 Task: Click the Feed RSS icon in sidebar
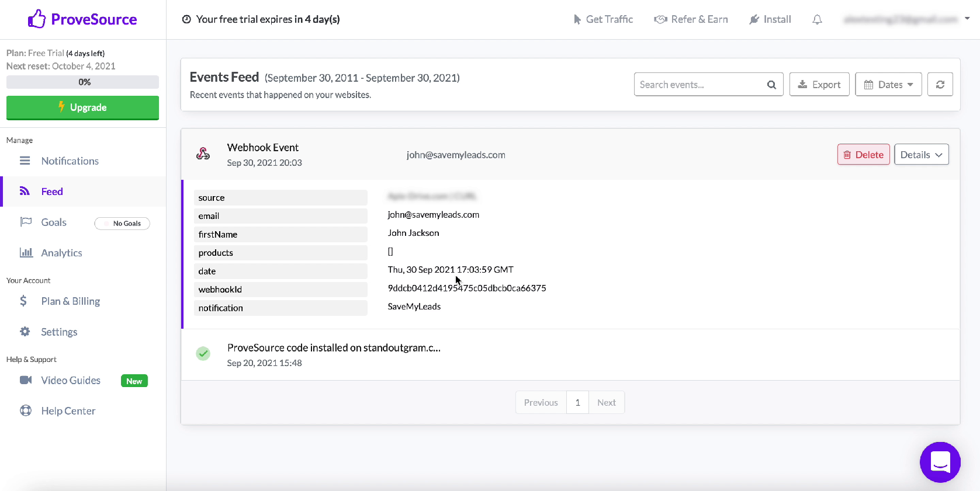click(x=25, y=191)
